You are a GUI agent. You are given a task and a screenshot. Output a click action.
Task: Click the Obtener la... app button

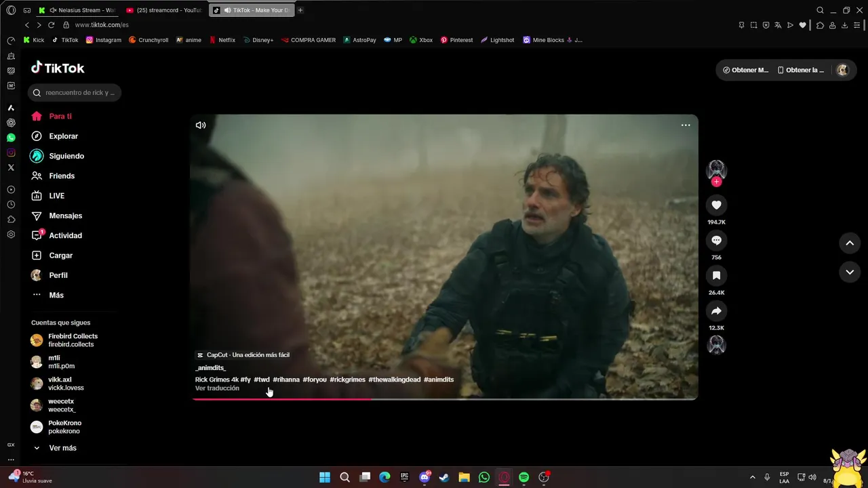(x=801, y=70)
